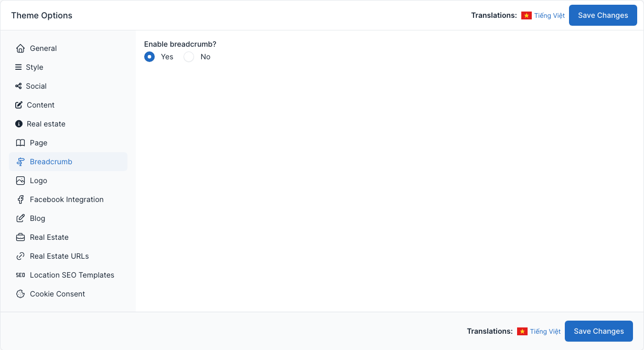
Task: Click the top Save Changes button
Action: (x=603, y=15)
